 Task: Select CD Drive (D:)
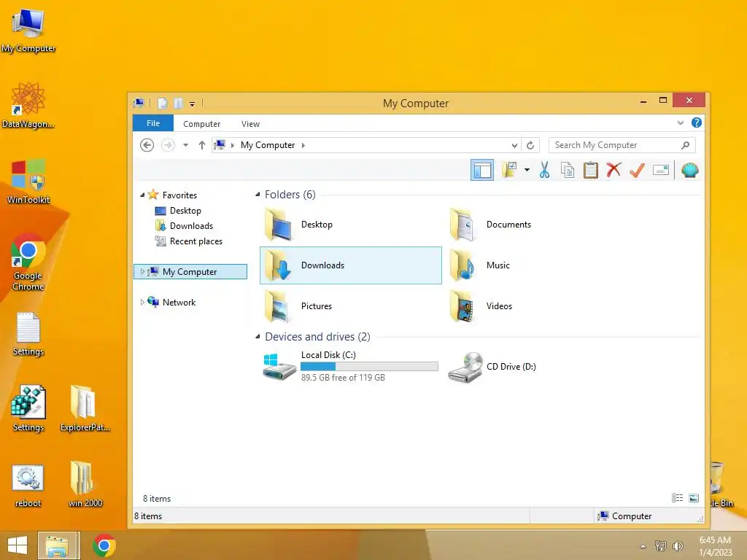pos(492,367)
